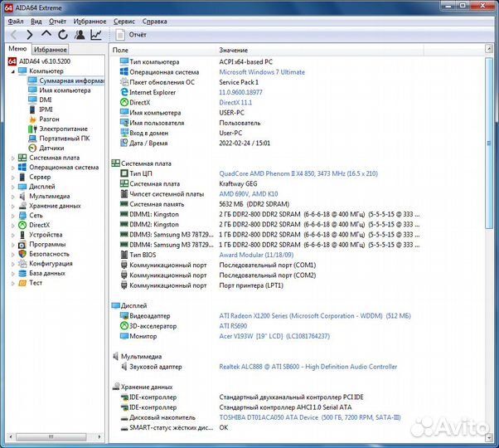Expand the Дисплей tree node

pos(13,187)
